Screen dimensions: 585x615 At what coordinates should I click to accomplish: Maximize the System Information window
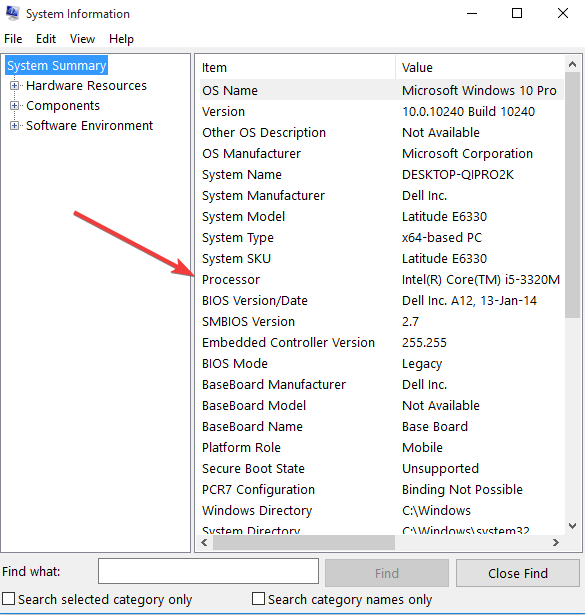(x=517, y=13)
